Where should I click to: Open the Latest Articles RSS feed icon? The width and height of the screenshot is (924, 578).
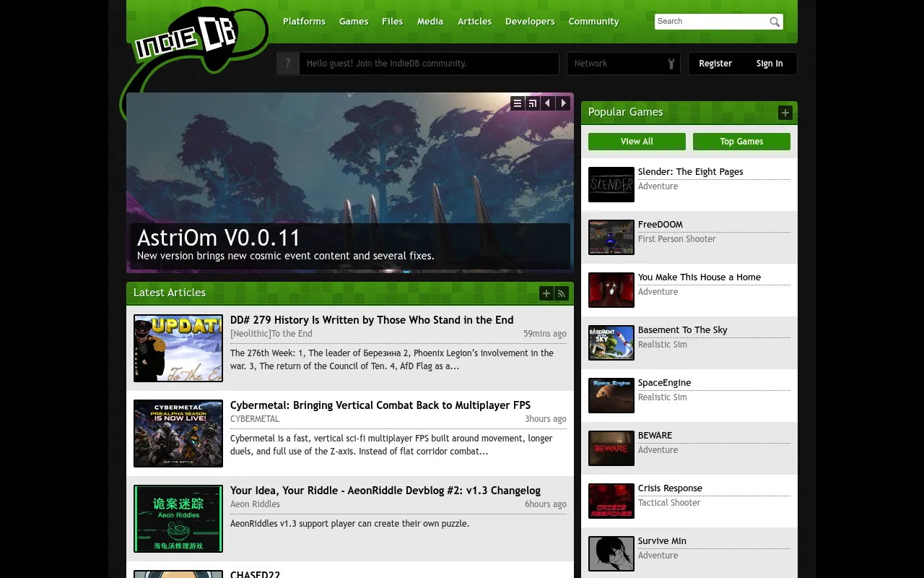(562, 293)
